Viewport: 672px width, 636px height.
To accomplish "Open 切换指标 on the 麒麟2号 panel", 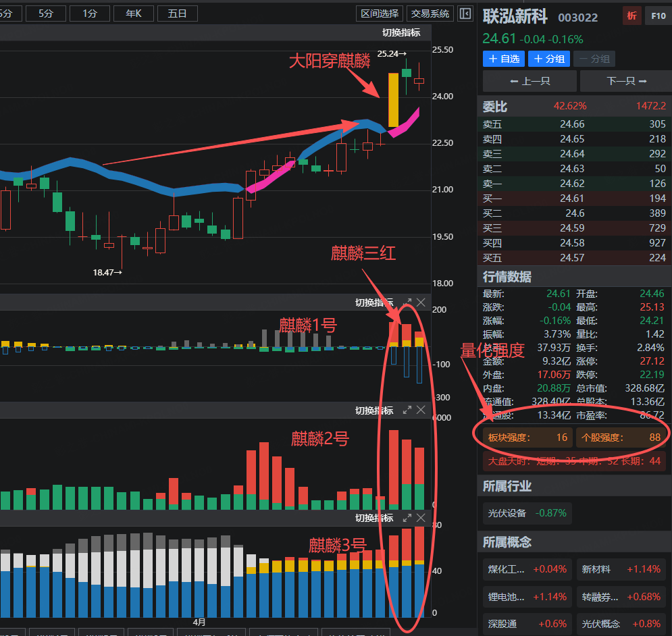I will pos(373,410).
